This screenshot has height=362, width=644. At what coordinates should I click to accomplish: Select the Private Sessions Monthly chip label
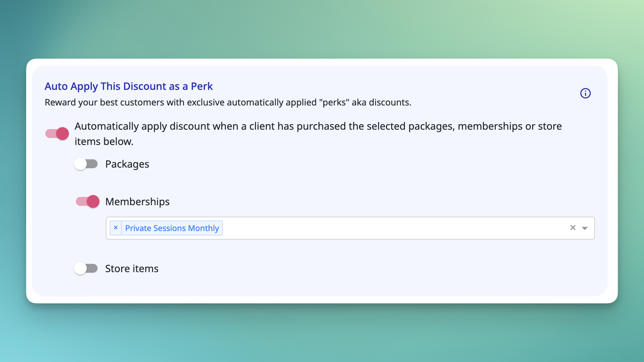click(172, 228)
